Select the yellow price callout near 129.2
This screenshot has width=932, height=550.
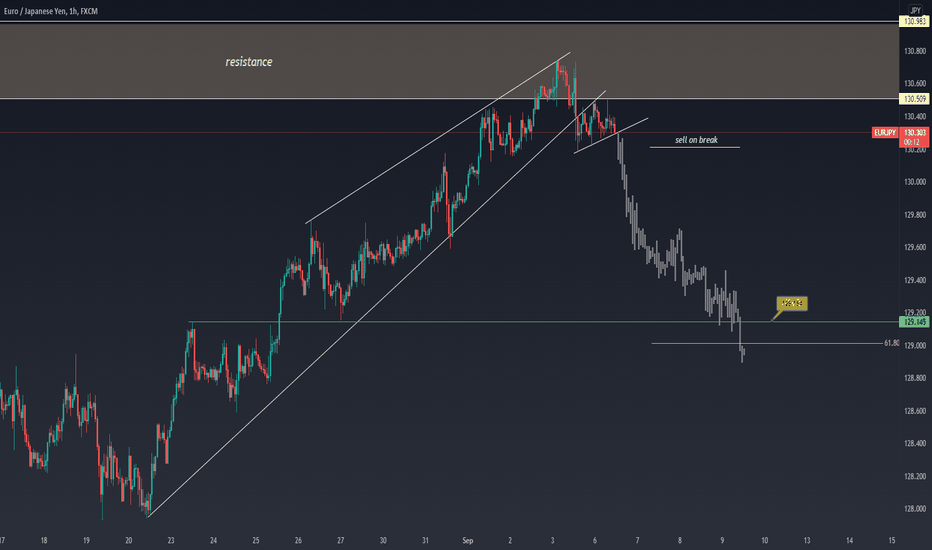click(x=792, y=303)
